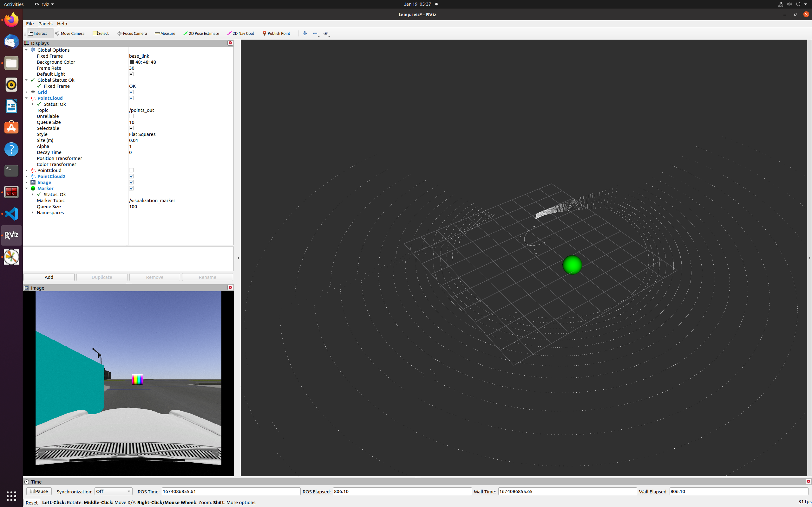Select the Move Camera tool
Image resolution: width=812 pixels, height=507 pixels.
tap(70, 33)
